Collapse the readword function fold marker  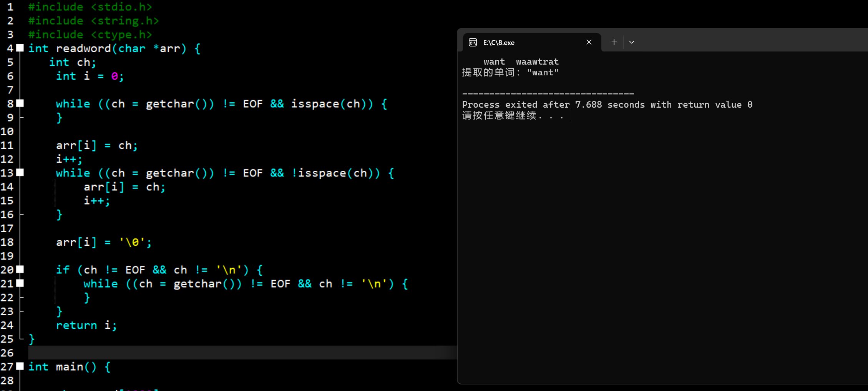20,48
